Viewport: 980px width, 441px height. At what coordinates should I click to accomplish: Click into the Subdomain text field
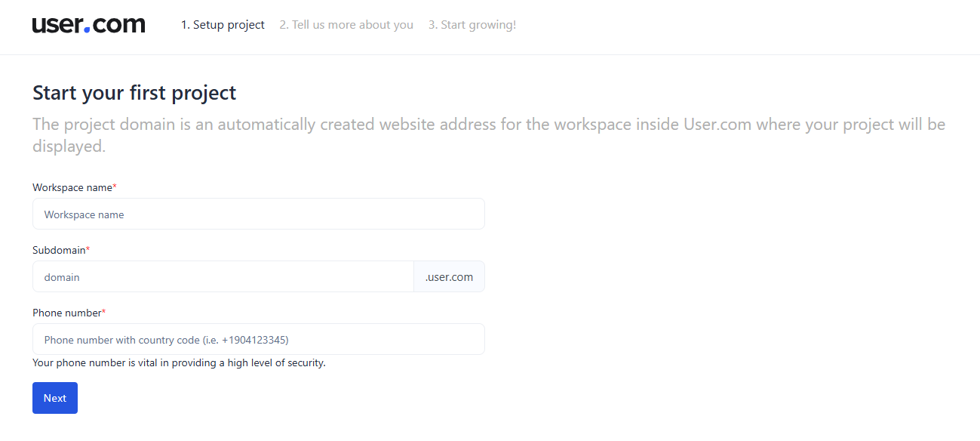(223, 277)
